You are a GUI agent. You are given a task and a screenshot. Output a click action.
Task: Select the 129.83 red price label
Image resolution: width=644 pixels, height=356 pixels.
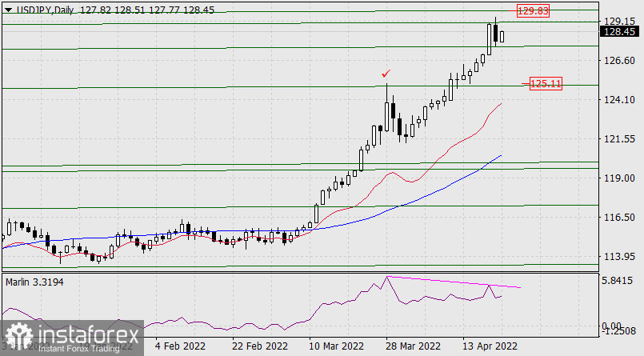click(532, 11)
